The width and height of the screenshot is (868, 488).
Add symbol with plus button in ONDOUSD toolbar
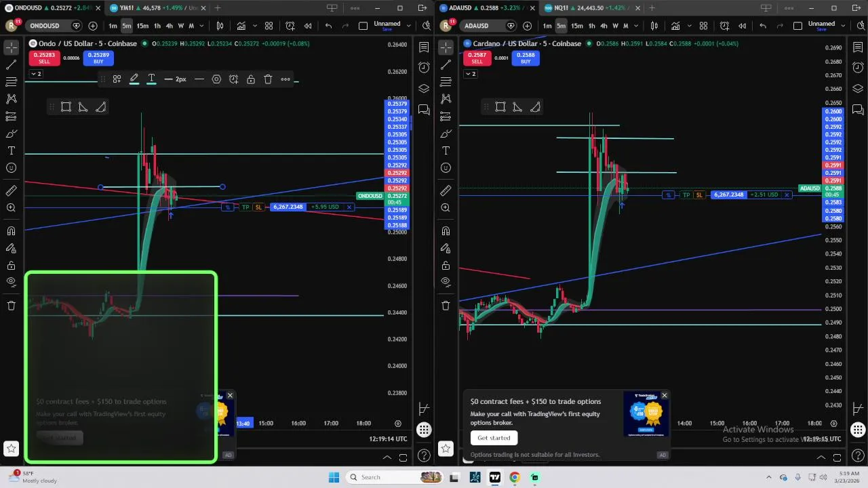(x=93, y=26)
